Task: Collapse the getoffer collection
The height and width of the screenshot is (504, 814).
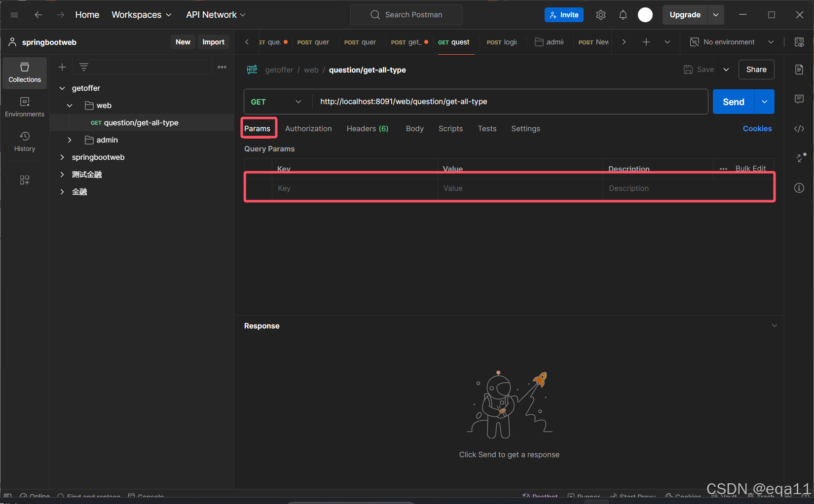Action: pos(62,88)
